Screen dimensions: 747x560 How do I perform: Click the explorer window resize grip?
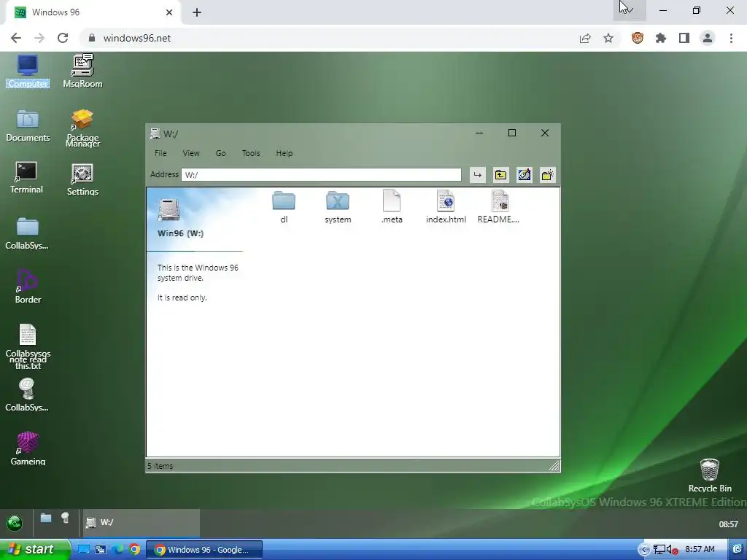coord(554,466)
